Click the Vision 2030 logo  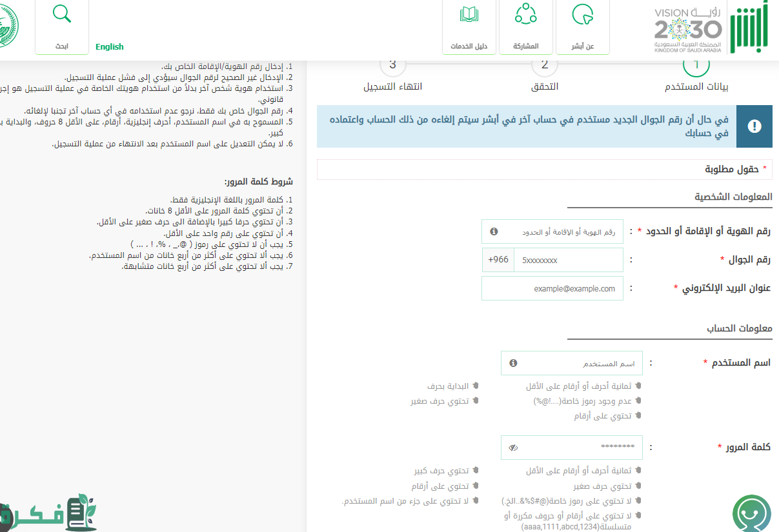[687, 30]
